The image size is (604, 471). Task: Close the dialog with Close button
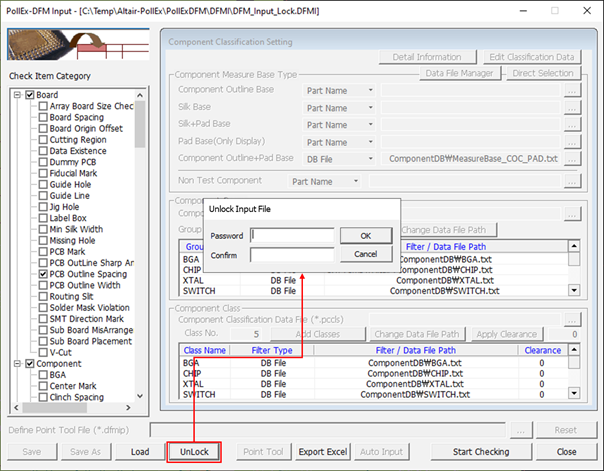[x=566, y=452]
